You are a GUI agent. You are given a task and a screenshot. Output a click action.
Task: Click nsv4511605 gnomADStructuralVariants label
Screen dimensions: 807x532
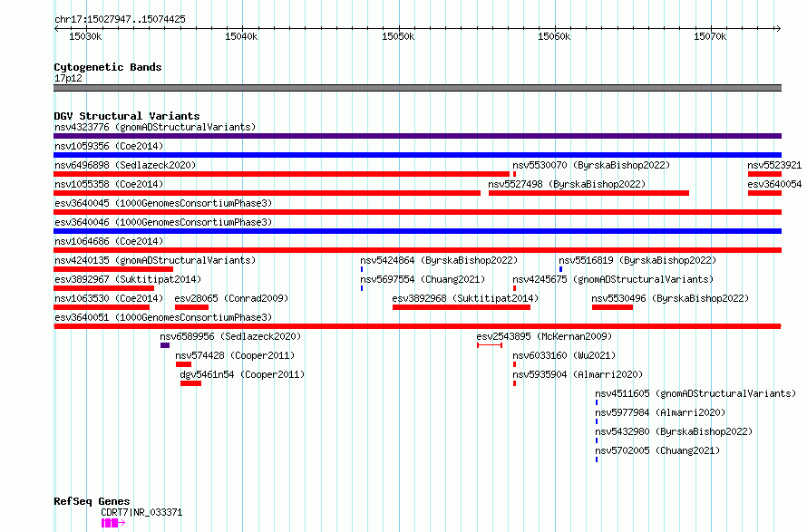(695, 393)
